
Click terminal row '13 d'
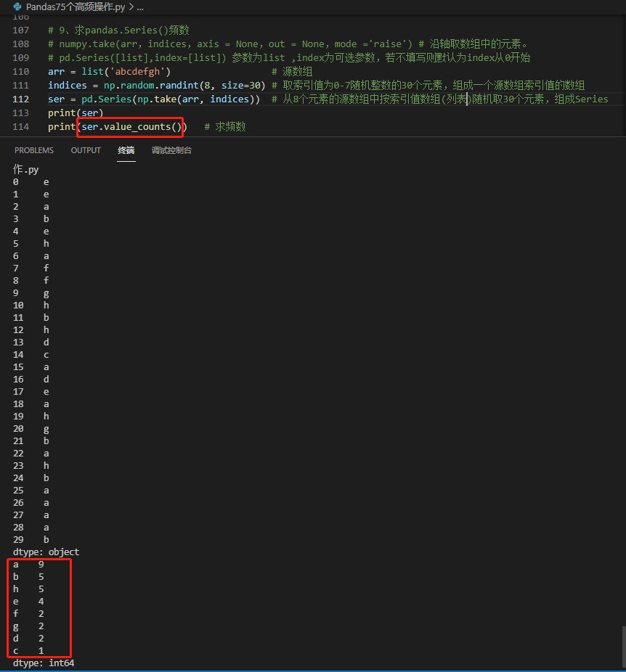pyautogui.click(x=31, y=343)
